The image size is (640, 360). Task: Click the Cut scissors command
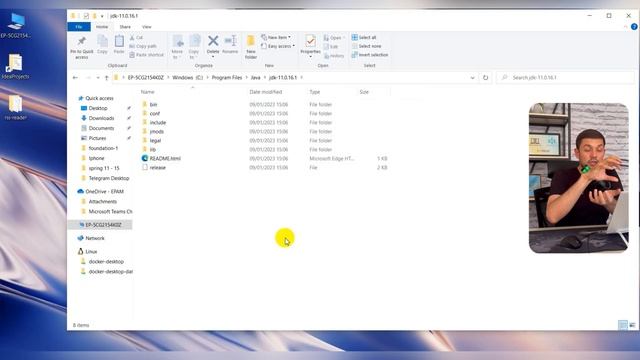[x=136, y=38]
